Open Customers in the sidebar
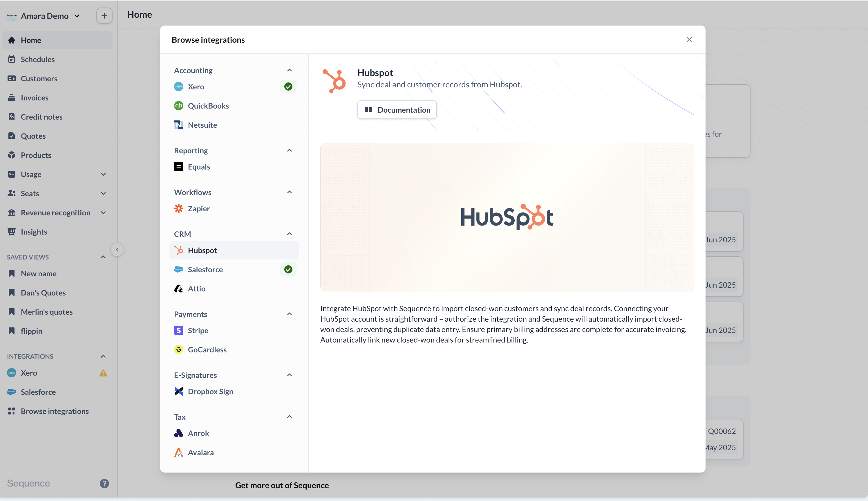This screenshot has height=501, width=868. [x=57, y=78]
